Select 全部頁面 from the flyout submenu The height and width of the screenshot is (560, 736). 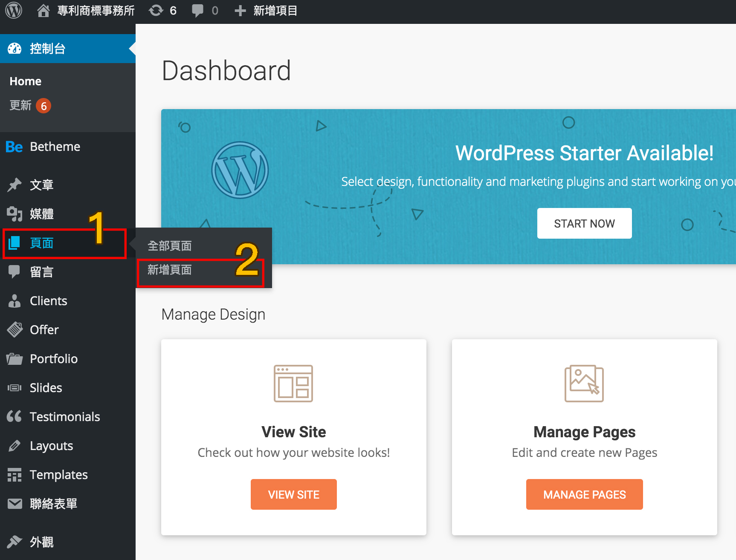pos(169,245)
